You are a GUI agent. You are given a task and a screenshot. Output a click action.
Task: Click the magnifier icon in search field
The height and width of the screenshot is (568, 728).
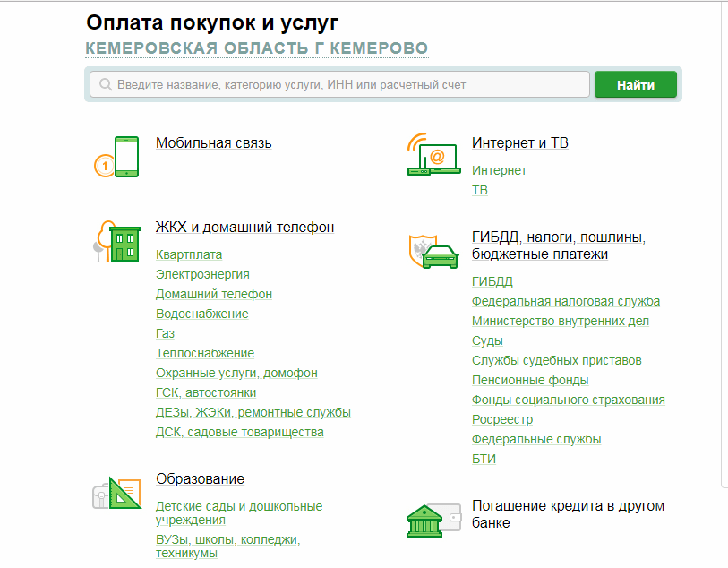pyautogui.click(x=106, y=85)
